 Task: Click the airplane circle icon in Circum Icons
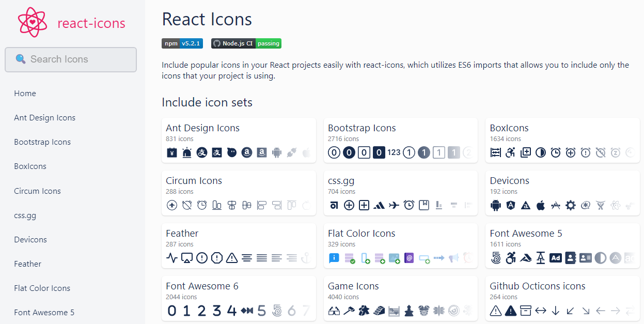click(x=172, y=205)
